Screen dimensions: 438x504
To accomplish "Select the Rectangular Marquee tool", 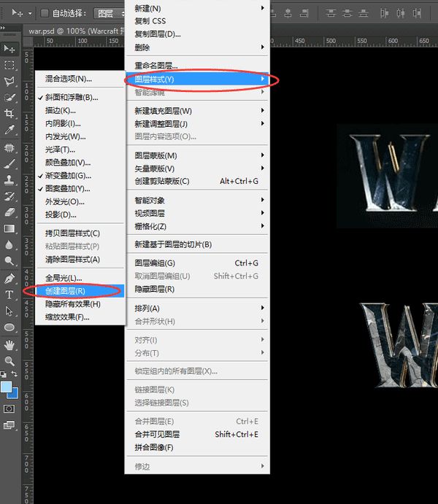I will (x=9, y=65).
